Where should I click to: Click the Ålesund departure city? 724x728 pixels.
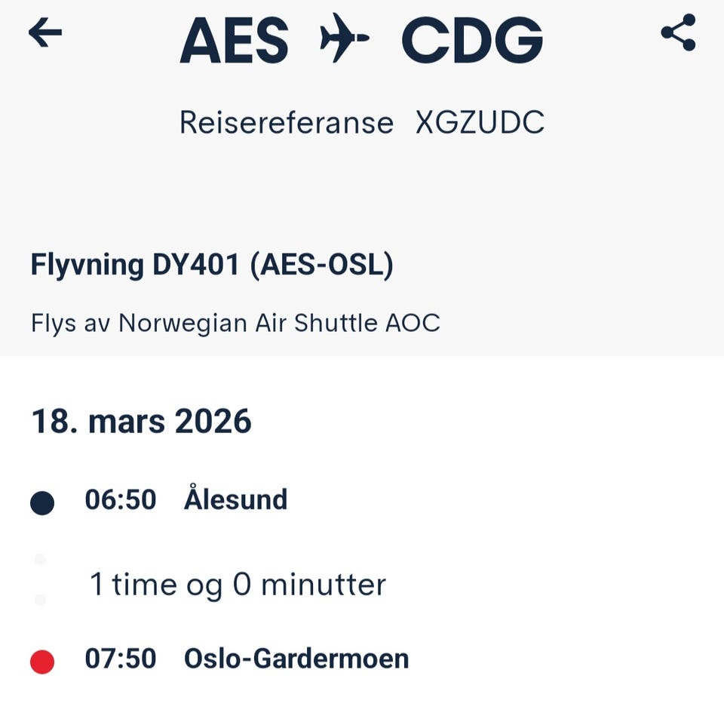tap(235, 500)
